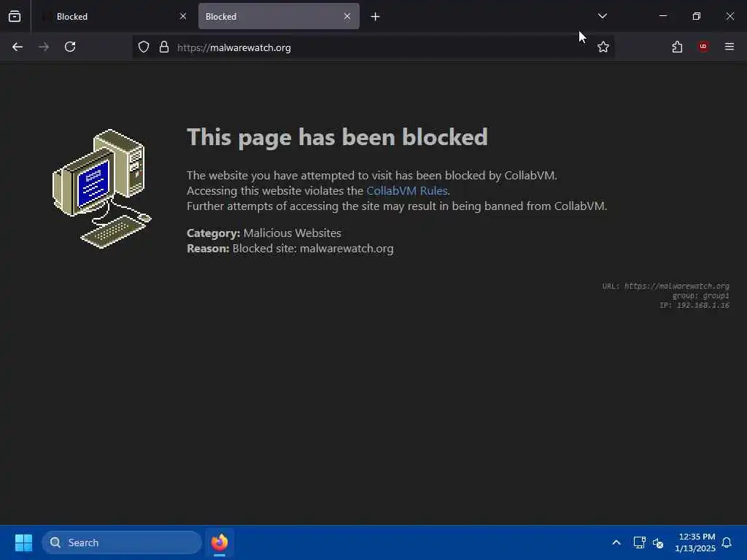Click the 'This page has been blocked' heading
The width and height of the screenshot is (747, 560).
337,137
